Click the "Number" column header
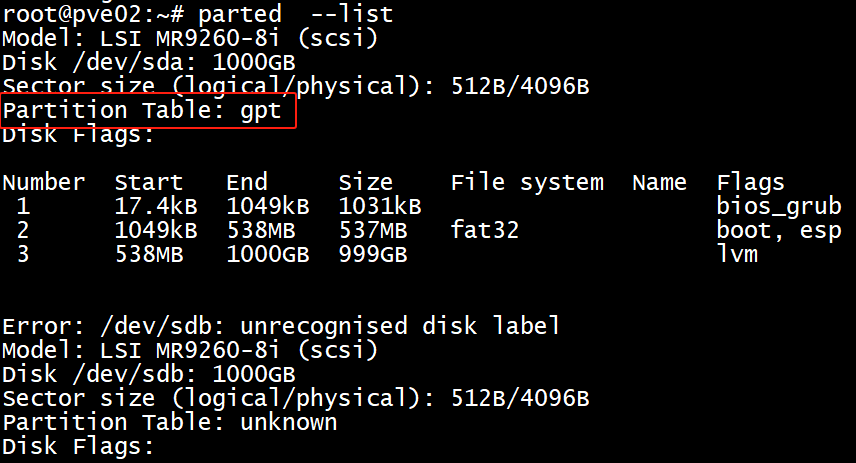The image size is (856, 463). [x=43, y=182]
